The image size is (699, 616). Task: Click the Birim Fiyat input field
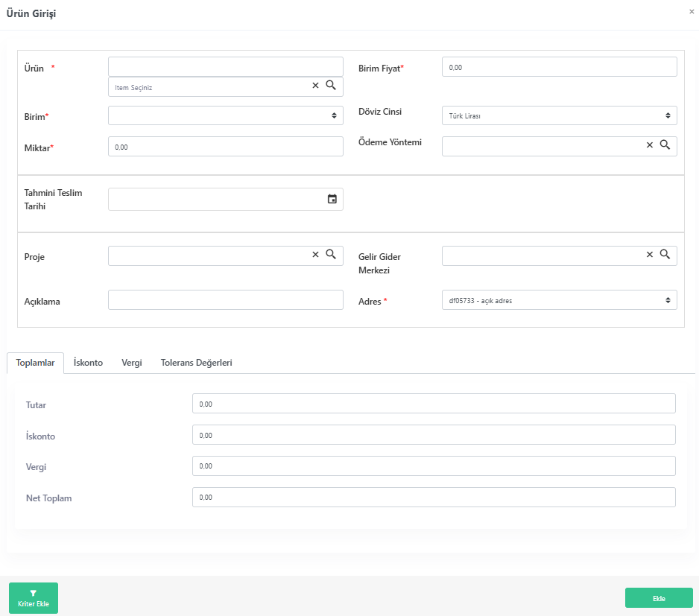point(560,67)
